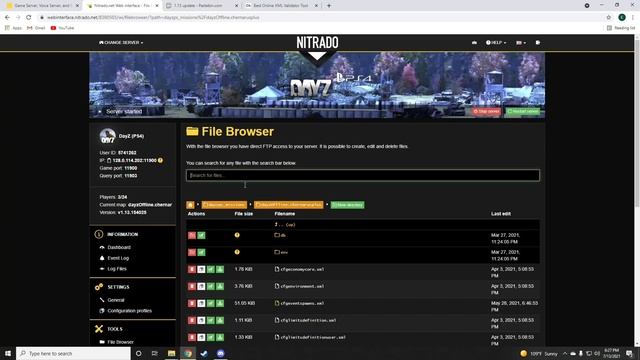Open Discord from the taskbar

[220, 353]
